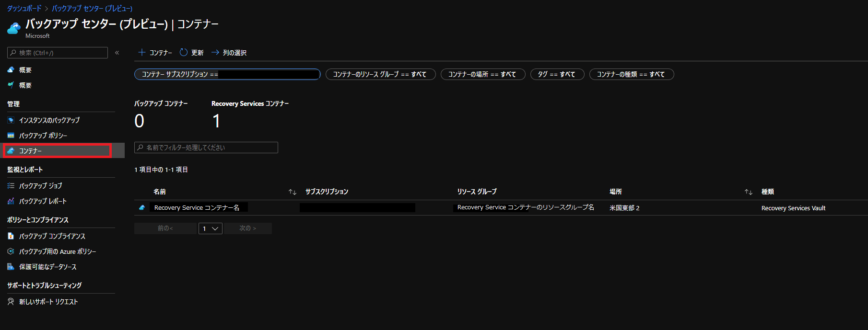Click the 米国東部 2 cell
The image size is (868, 330).
point(624,208)
